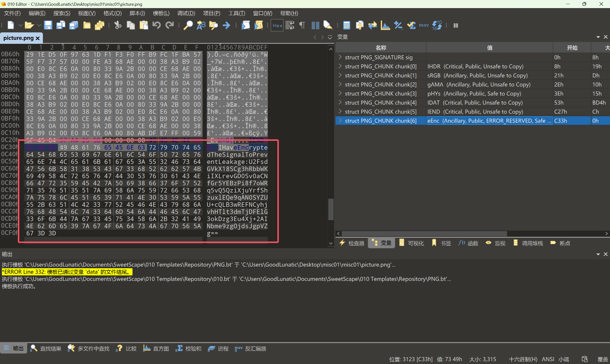610x364 pixels.
Task: Click the Compare files icon
Action: tap(360, 25)
